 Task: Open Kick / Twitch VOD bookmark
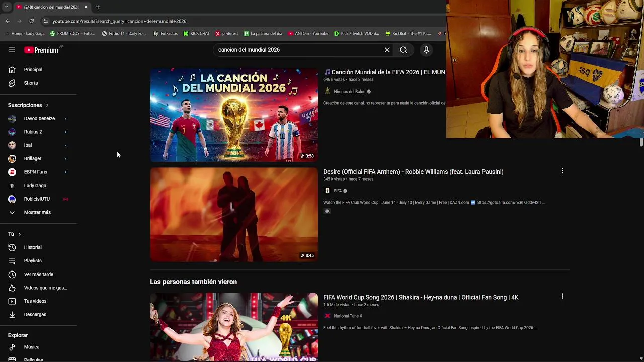point(356,34)
